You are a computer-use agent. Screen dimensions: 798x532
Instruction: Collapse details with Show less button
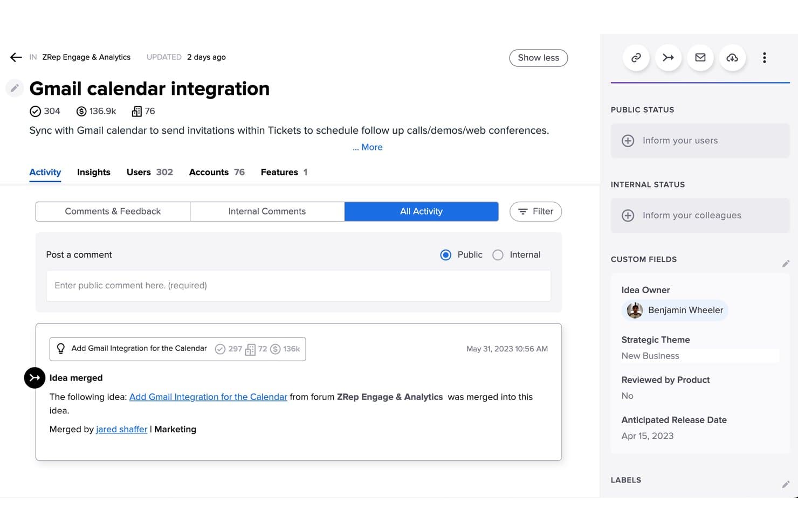538,58
